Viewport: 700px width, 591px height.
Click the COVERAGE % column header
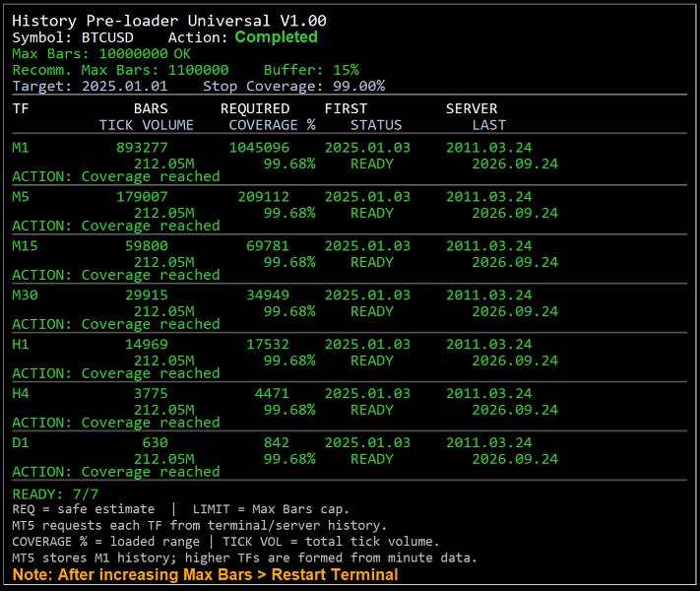point(273,125)
